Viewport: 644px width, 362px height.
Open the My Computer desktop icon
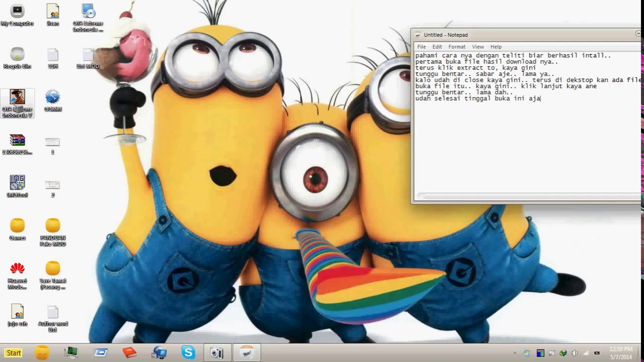pos(17,16)
